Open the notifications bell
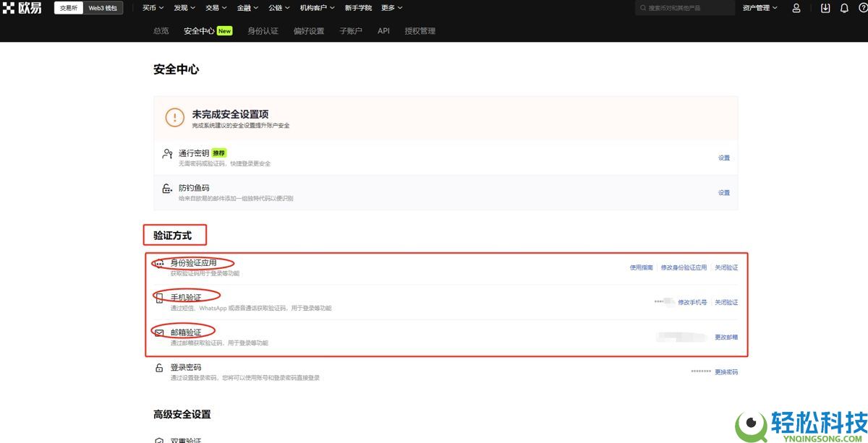 tap(843, 8)
